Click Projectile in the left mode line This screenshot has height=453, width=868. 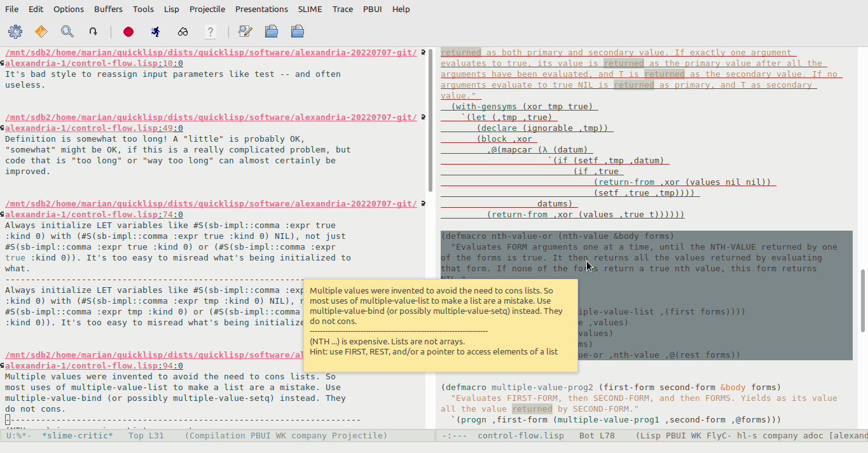359,436
